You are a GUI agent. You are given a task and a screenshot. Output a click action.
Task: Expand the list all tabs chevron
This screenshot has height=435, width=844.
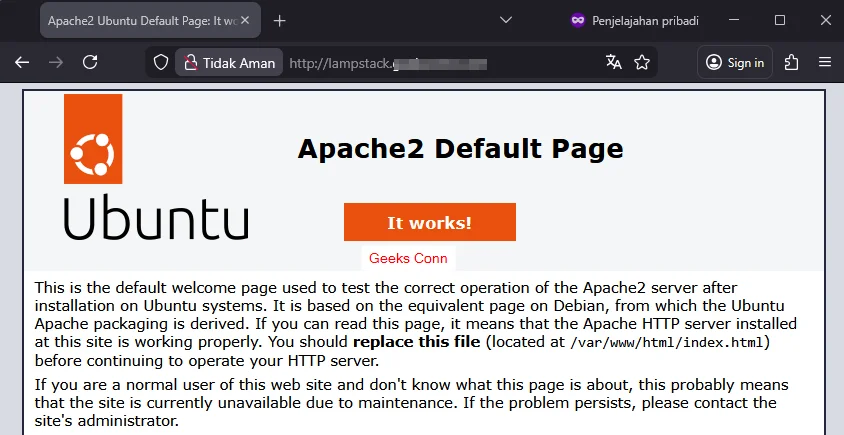505,20
